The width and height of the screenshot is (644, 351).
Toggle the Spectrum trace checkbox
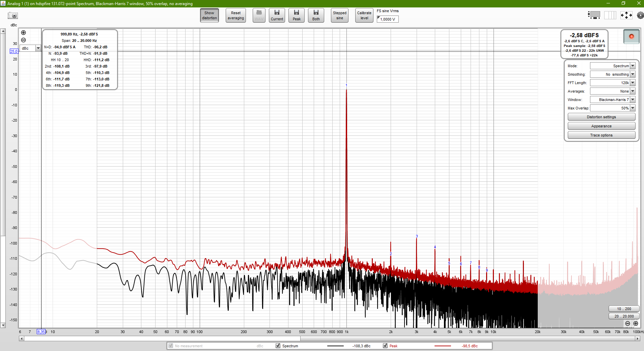278,346
